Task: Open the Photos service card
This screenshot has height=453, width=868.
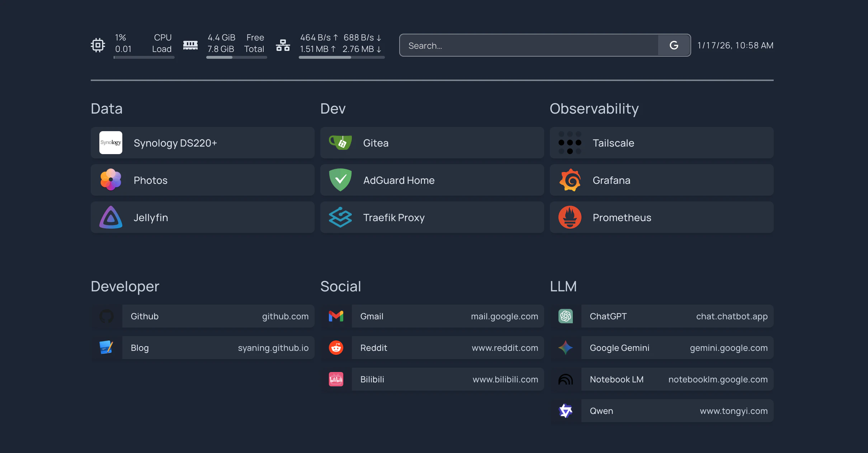Action: pos(202,180)
